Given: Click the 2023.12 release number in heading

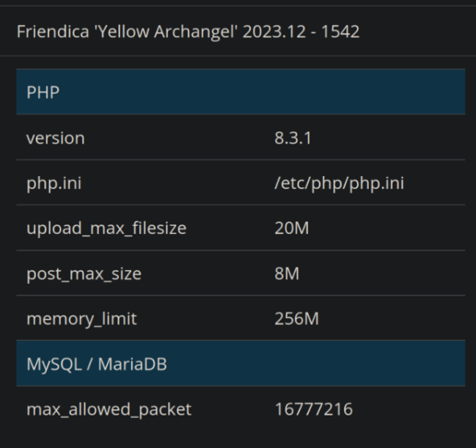Looking at the screenshot, I should (x=274, y=32).
